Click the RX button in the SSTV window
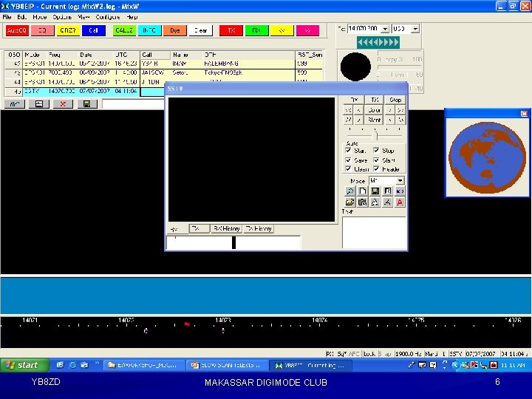The image size is (532, 399). click(x=354, y=100)
